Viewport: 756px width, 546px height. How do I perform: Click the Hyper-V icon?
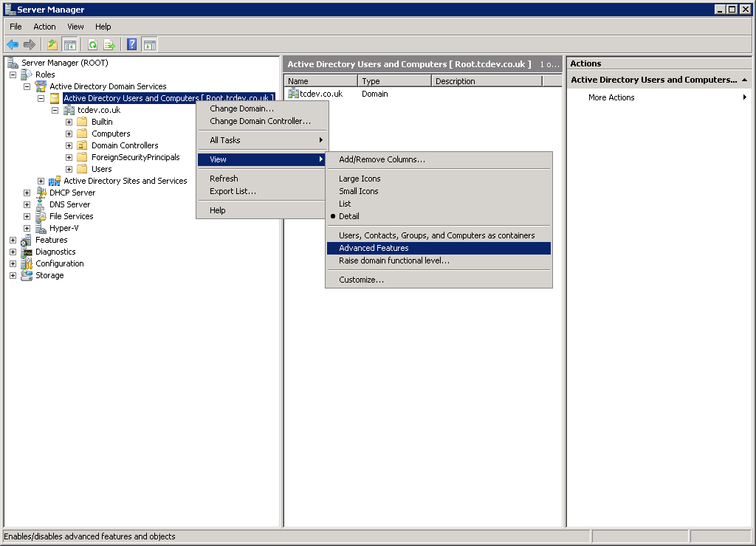(x=41, y=228)
